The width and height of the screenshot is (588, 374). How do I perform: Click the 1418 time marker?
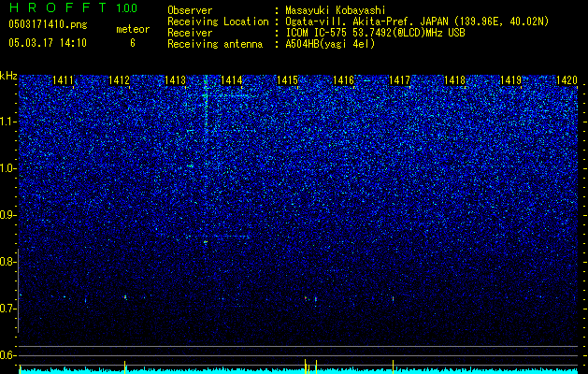coord(455,80)
